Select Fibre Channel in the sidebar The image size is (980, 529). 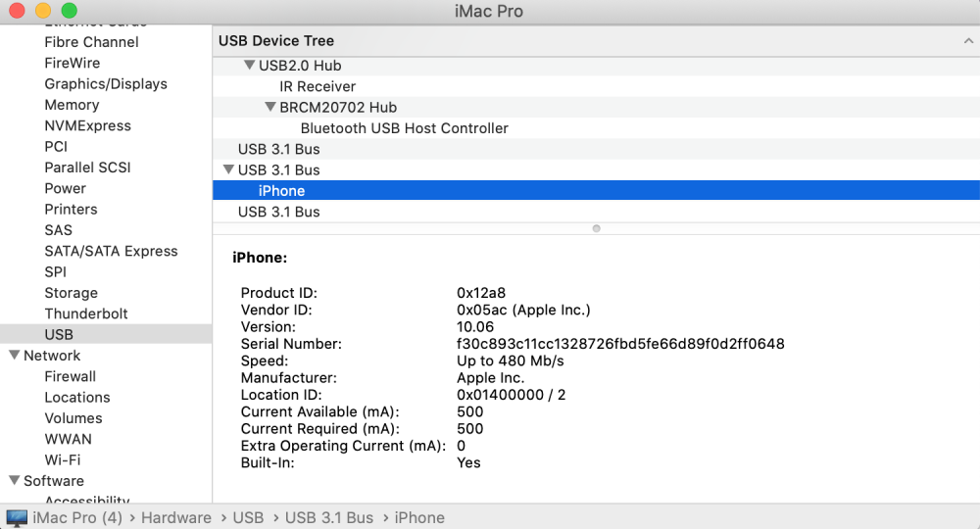click(x=91, y=42)
